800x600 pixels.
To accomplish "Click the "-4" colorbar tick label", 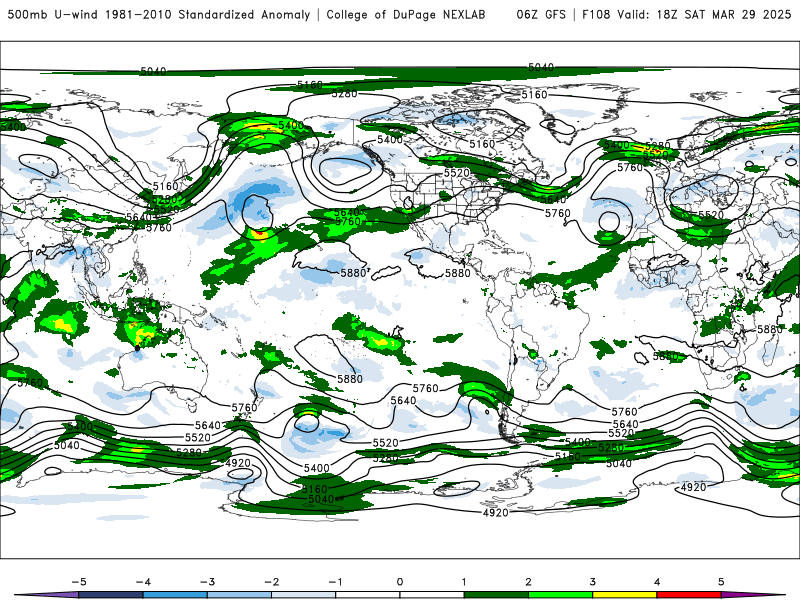I will point(143,582).
